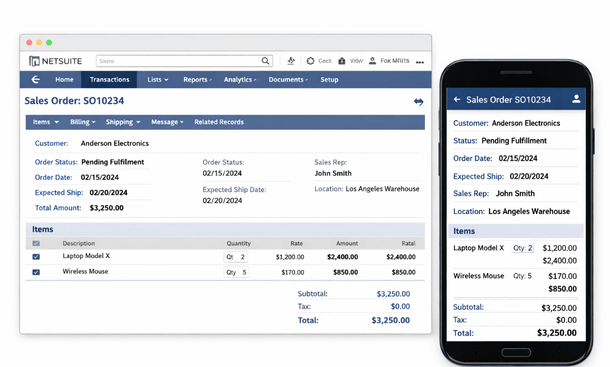Screen dimensions: 610x367
Task: Open the Message subtab dropdown
Action: click(x=167, y=122)
